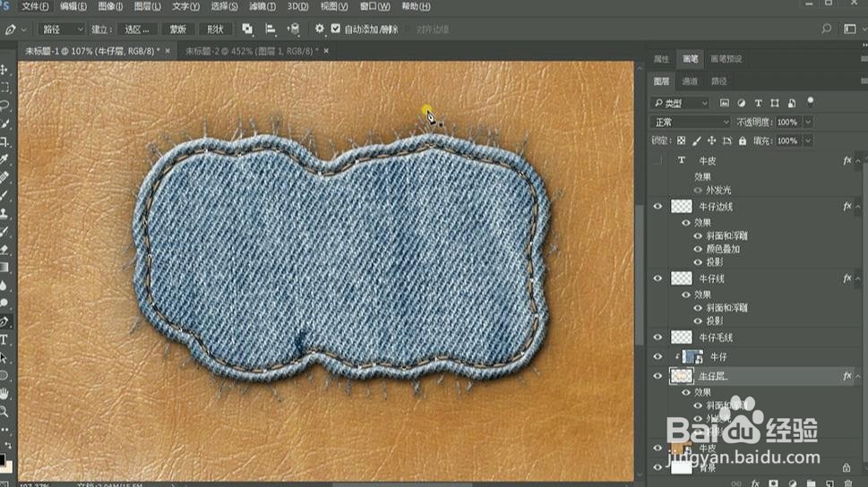Click the add layer mask icon at panel bottom
Screen dimensions: 868x487
click(x=773, y=483)
